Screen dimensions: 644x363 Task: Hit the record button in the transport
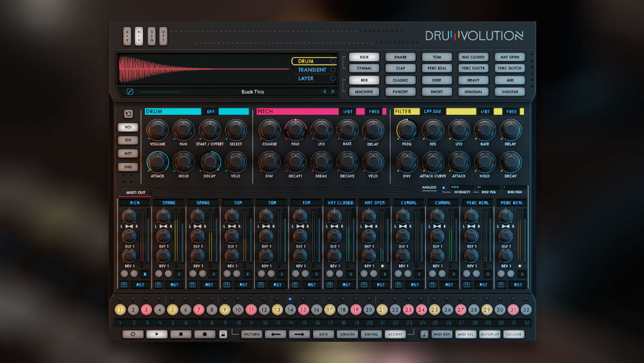[205, 334]
